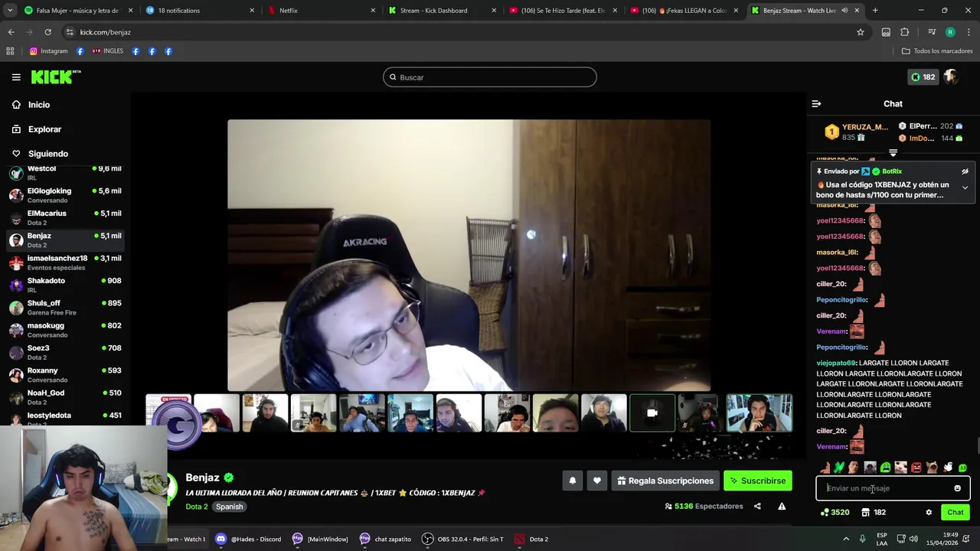
Task: Click Regala Suscripciones button
Action: (x=665, y=481)
